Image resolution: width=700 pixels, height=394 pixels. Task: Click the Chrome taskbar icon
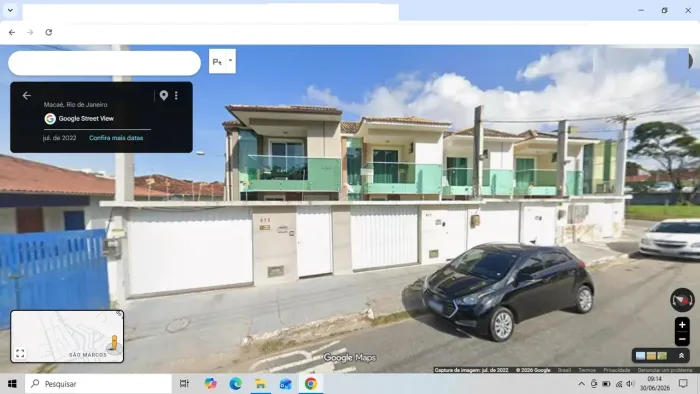pyautogui.click(x=311, y=384)
